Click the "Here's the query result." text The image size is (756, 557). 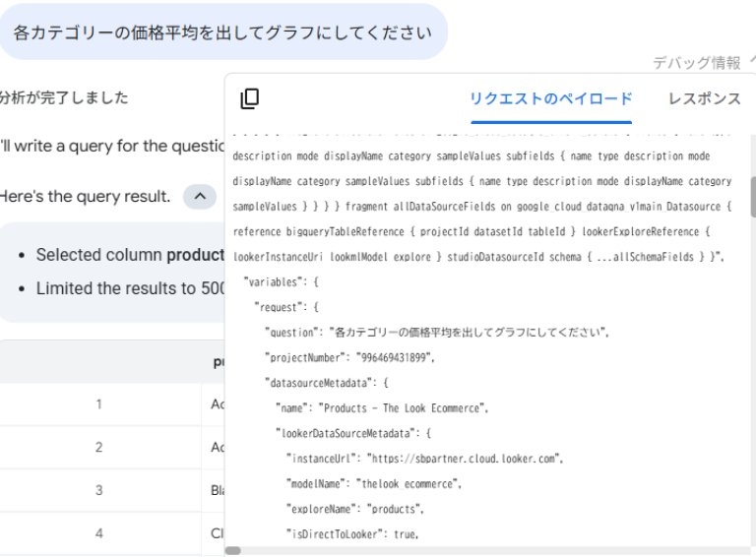pos(86,196)
